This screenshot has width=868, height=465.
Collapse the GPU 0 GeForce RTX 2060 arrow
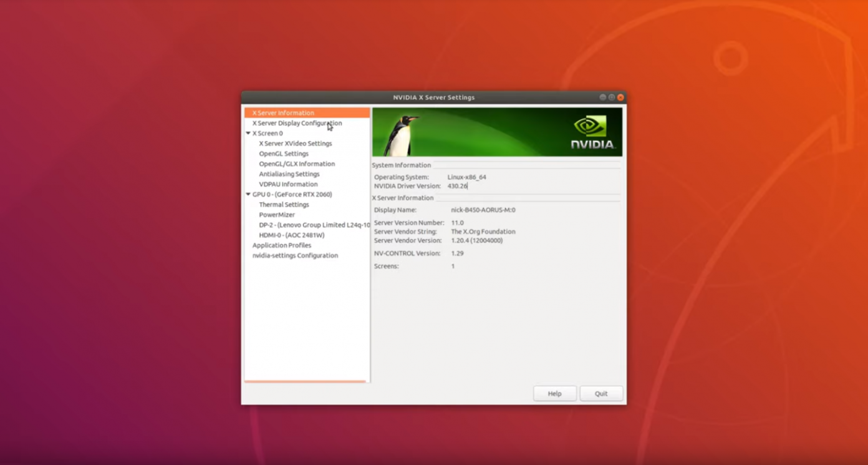[248, 195]
